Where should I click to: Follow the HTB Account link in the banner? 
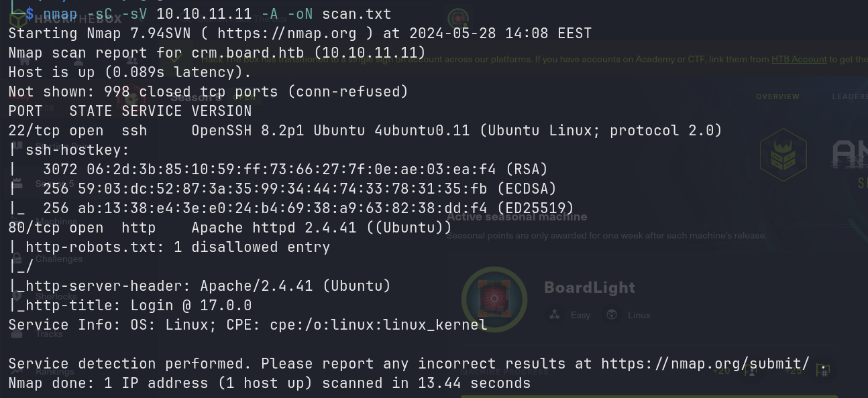[798, 59]
